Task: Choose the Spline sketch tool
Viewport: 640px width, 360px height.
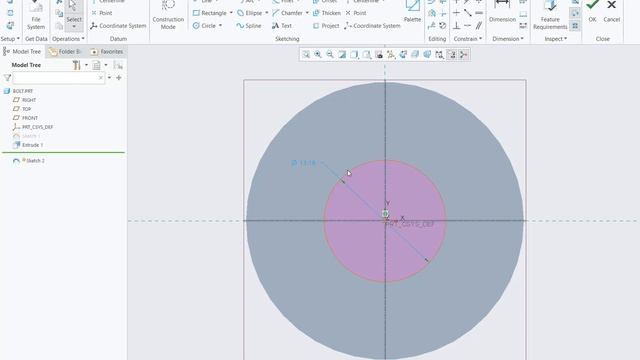Action: 249,26
